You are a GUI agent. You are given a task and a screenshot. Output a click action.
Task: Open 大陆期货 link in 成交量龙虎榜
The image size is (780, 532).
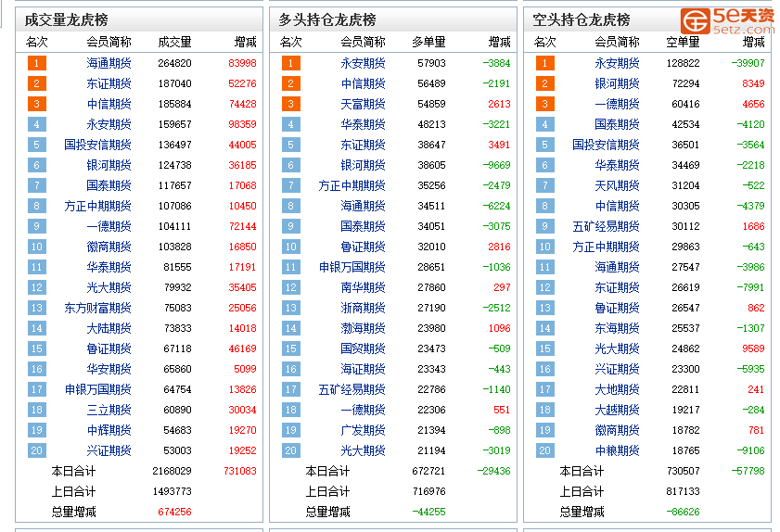pyautogui.click(x=109, y=328)
